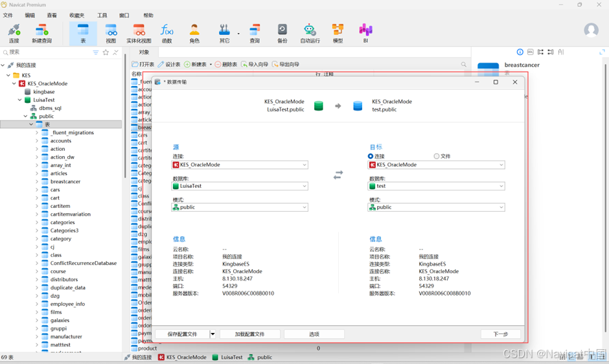The width and height of the screenshot is (609, 364).
Task: Select the Connection (连接) target radio button
Action: click(371, 156)
